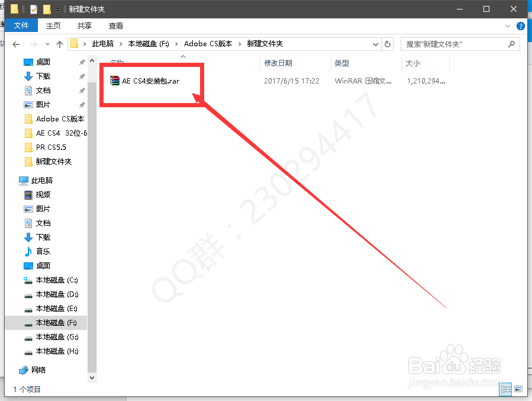The width and height of the screenshot is (532, 401).
Task: Click 新建文件夹 breadcrumb in address bar
Action: 265,44
